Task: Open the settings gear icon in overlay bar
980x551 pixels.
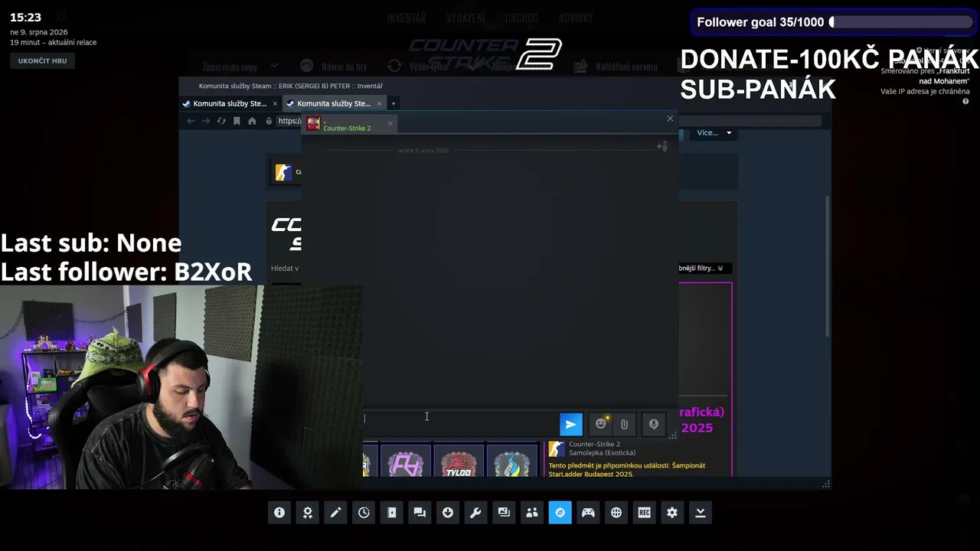Action: (x=672, y=513)
